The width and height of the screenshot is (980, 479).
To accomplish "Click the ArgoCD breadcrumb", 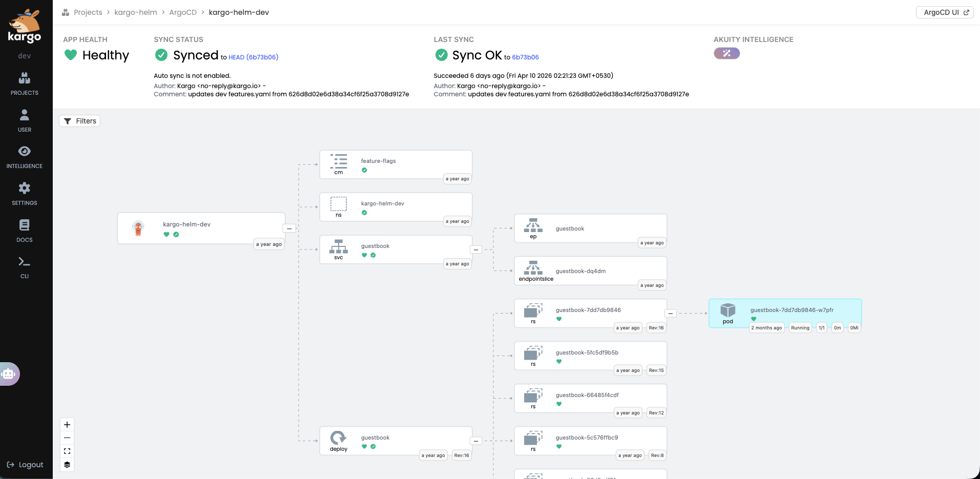I will pos(183,12).
